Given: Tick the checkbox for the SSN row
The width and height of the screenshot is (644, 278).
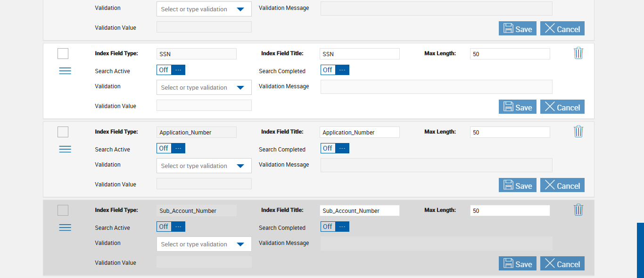Looking at the screenshot, I should point(63,54).
